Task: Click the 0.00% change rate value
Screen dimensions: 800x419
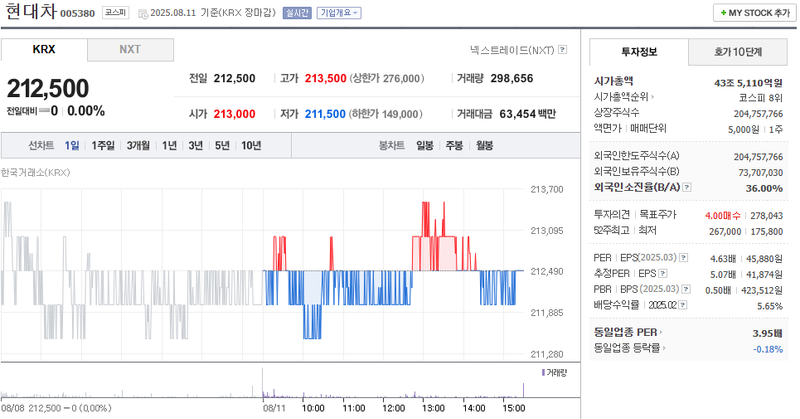Action: click(x=86, y=111)
